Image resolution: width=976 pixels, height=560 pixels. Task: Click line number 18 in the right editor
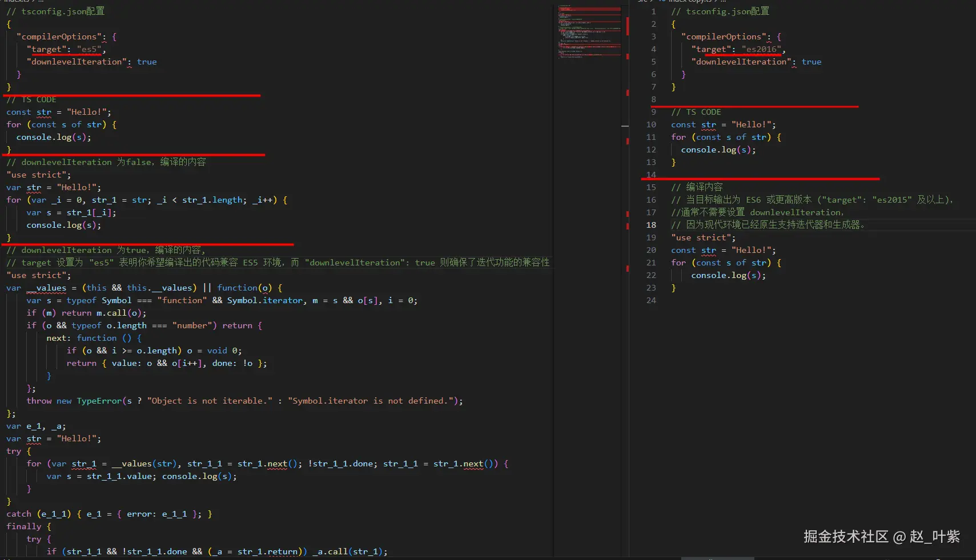651,225
